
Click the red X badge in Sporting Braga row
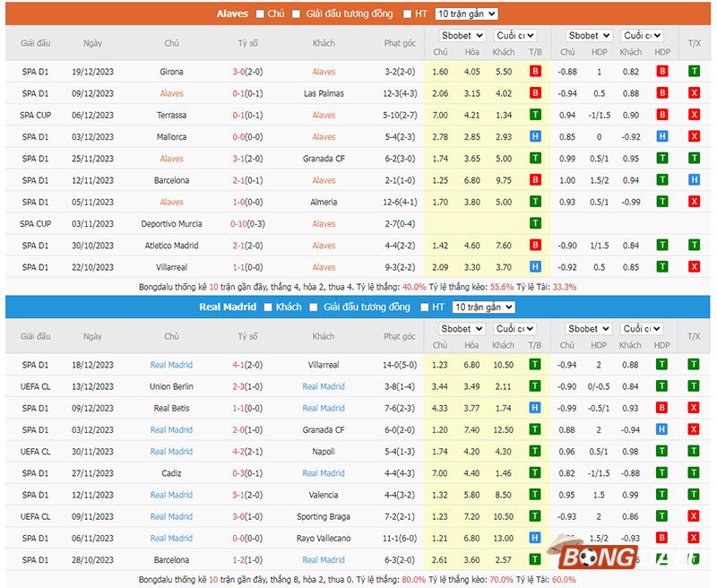(x=694, y=516)
